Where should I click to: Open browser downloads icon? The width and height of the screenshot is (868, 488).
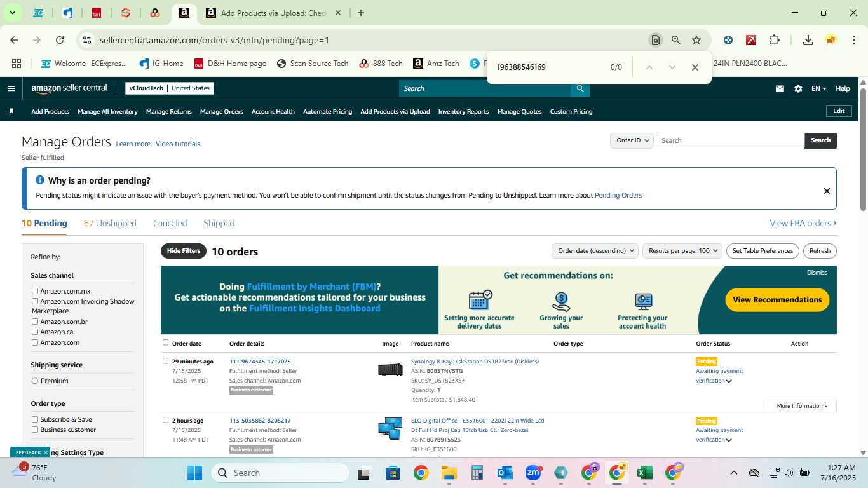pos(808,40)
